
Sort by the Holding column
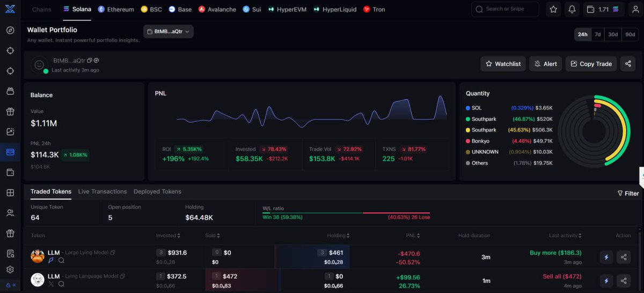pyautogui.click(x=339, y=236)
